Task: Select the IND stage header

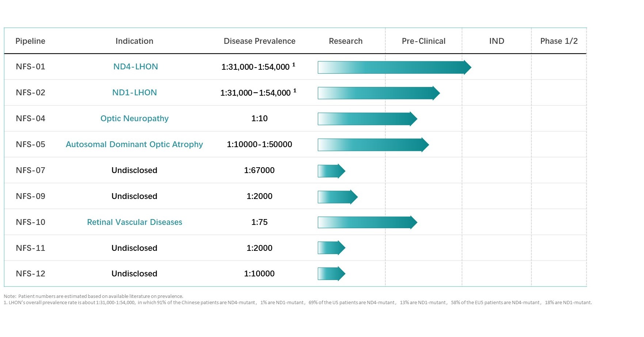Action: (496, 41)
